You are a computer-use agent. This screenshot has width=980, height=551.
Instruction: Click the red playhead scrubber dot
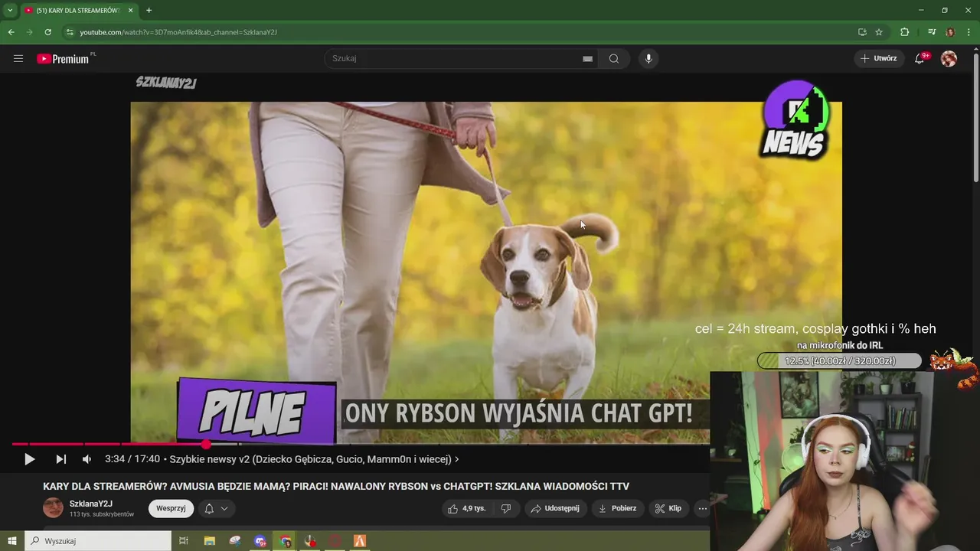(206, 444)
